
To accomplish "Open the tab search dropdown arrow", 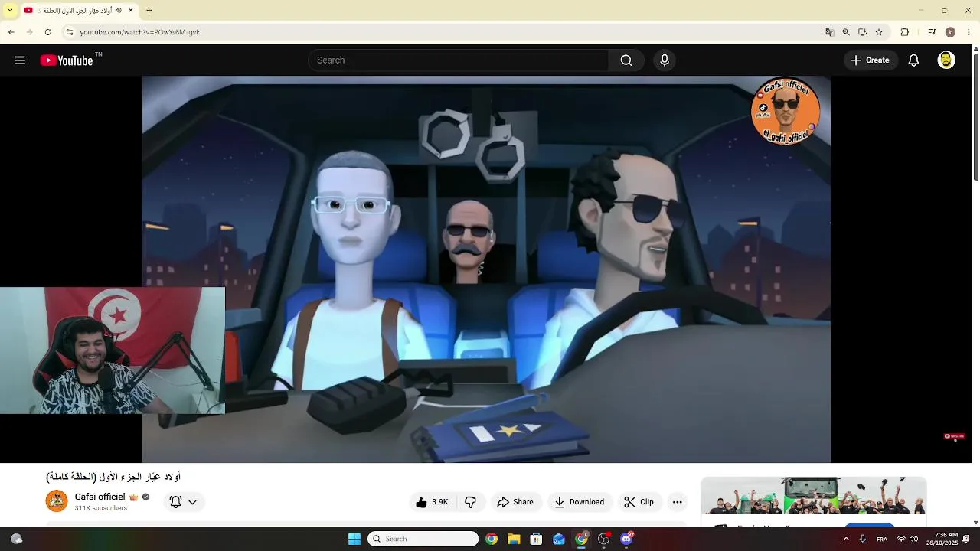I will (x=10, y=10).
